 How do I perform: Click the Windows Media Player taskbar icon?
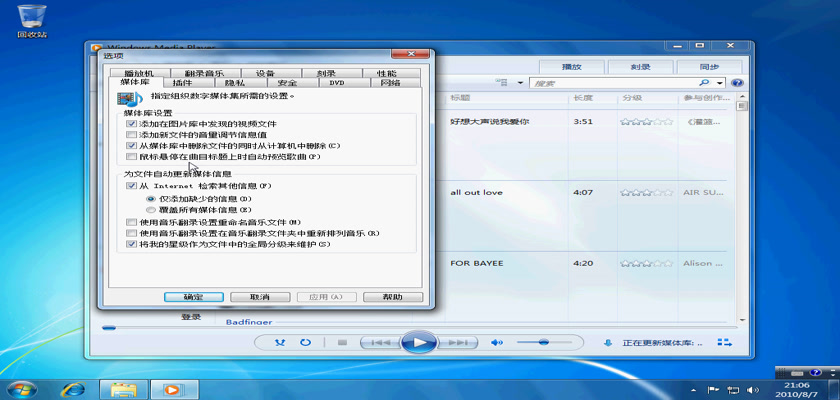click(x=172, y=389)
